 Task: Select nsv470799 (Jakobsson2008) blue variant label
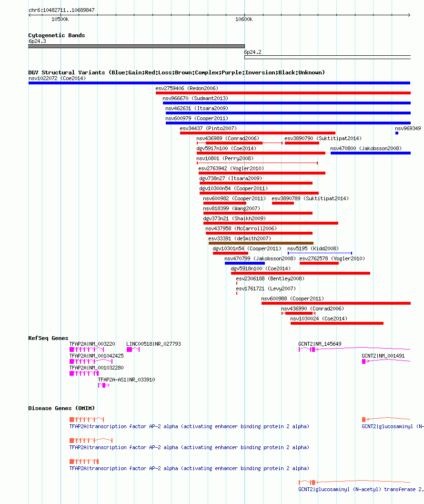point(260,258)
